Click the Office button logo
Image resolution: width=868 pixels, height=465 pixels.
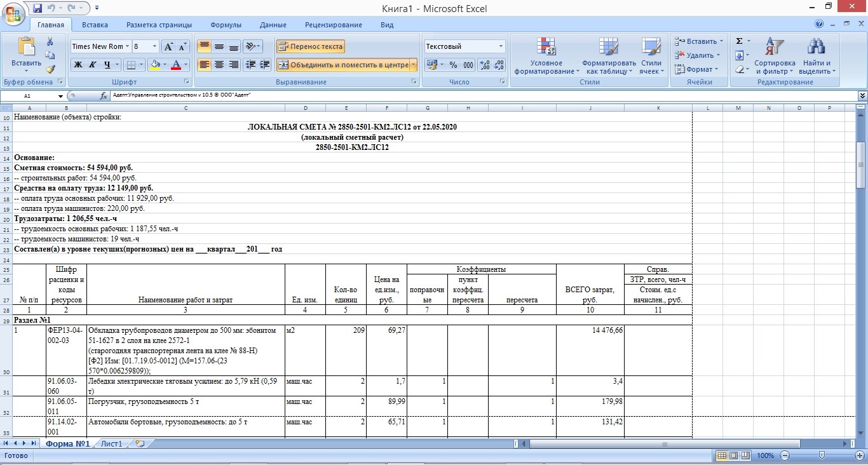tap(14, 13)
